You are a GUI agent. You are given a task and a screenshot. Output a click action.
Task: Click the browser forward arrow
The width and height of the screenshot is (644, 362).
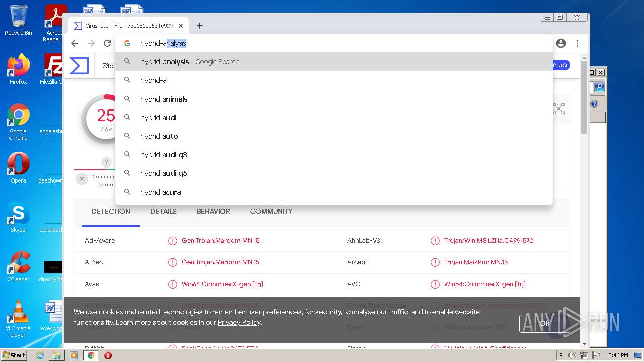pyautogui.click(x=91, y=43)
